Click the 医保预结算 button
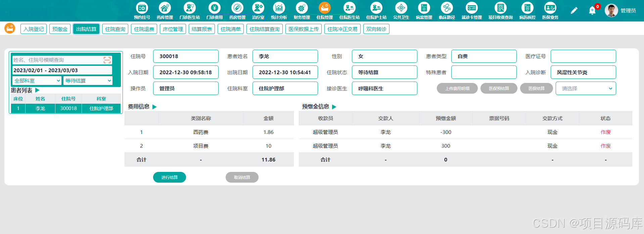The width and height of the screenshot is (644, 234). tap(499, 88)
